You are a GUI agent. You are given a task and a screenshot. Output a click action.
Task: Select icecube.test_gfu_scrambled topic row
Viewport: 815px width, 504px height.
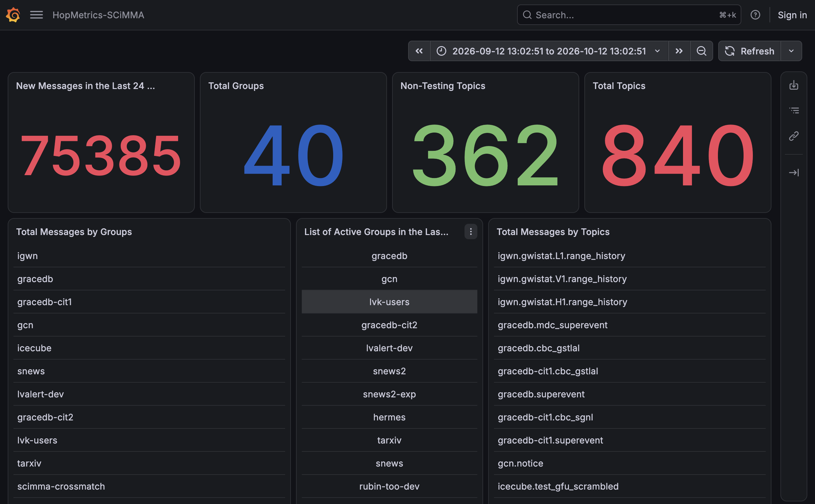630,486
